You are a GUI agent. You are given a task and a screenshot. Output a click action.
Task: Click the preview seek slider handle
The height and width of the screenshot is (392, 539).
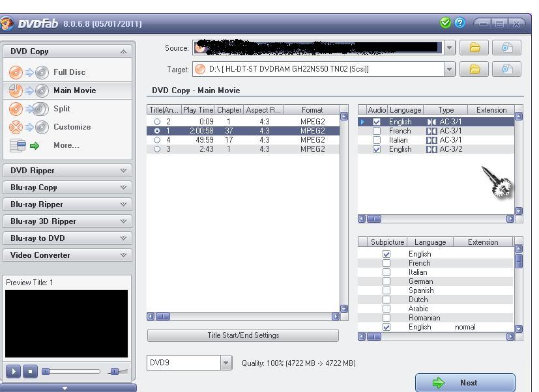pyautogui.click(x=46, y=371)
